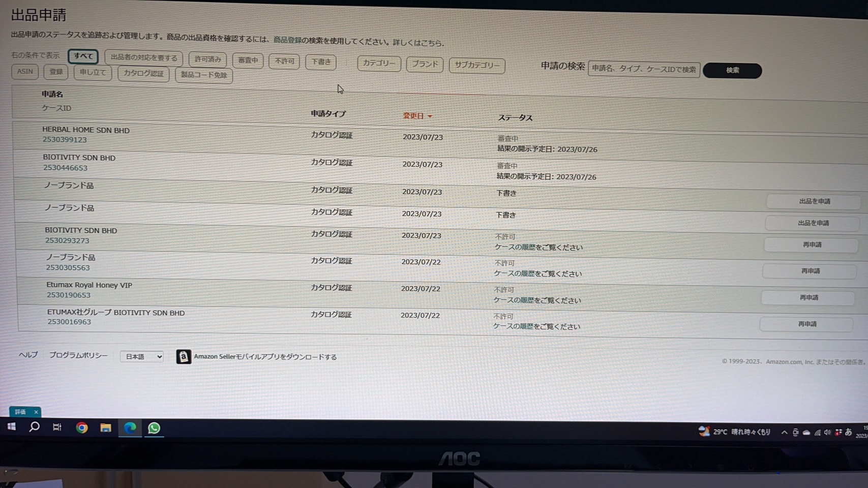Click status 結果の開示予定日: 2023/07/26 for HERBAL HOME

click(x=547, y=149)
